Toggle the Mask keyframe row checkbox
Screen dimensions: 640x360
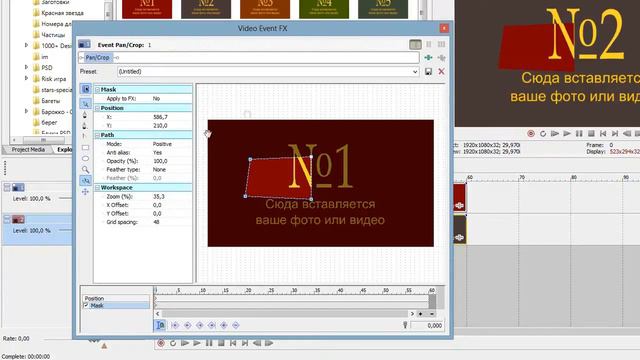86,305
